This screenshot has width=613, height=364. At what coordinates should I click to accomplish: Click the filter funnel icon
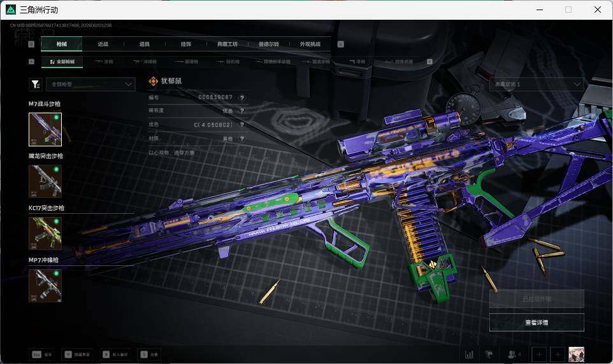click(36, 84)
